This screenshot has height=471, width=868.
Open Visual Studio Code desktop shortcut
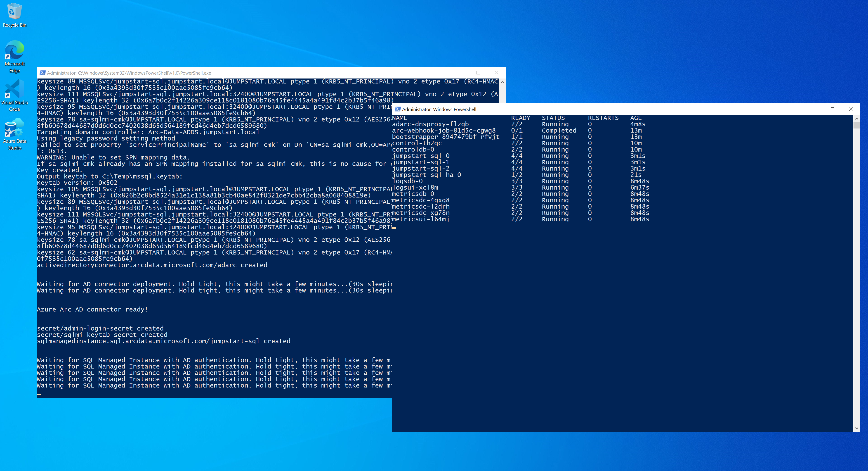tap(14, 95)
